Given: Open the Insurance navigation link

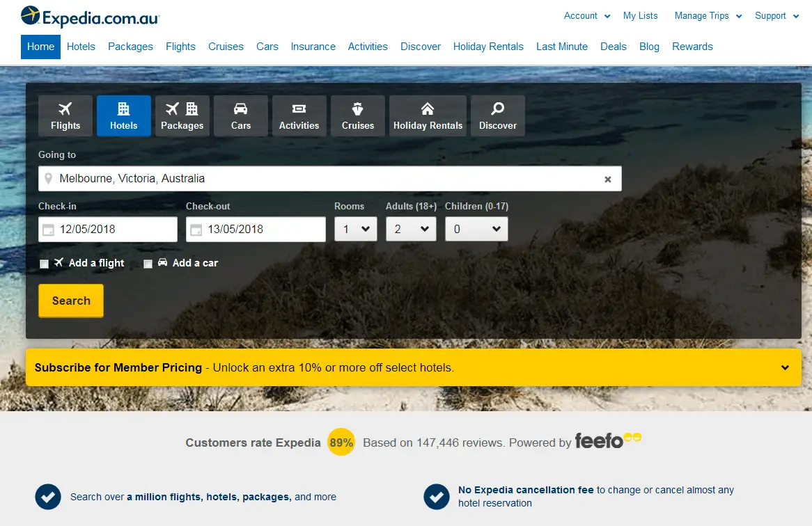Looking at the screenshot, I should point(313,47).
